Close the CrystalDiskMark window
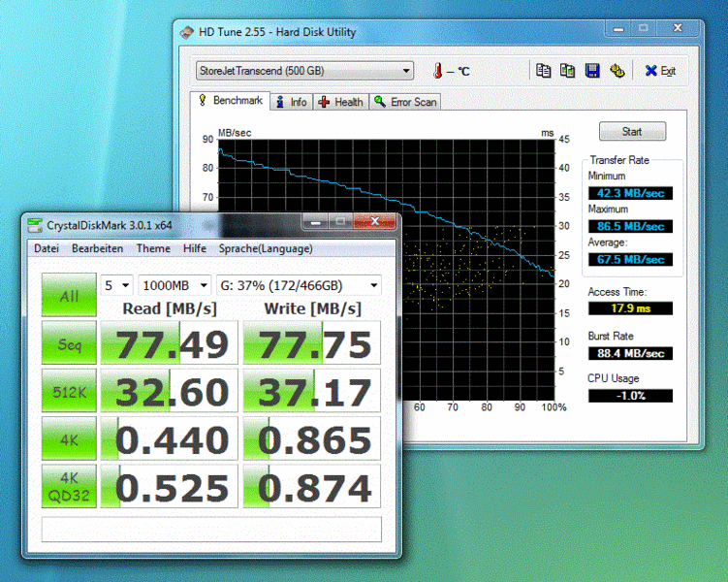728x582 pixels. pos(375,221)
